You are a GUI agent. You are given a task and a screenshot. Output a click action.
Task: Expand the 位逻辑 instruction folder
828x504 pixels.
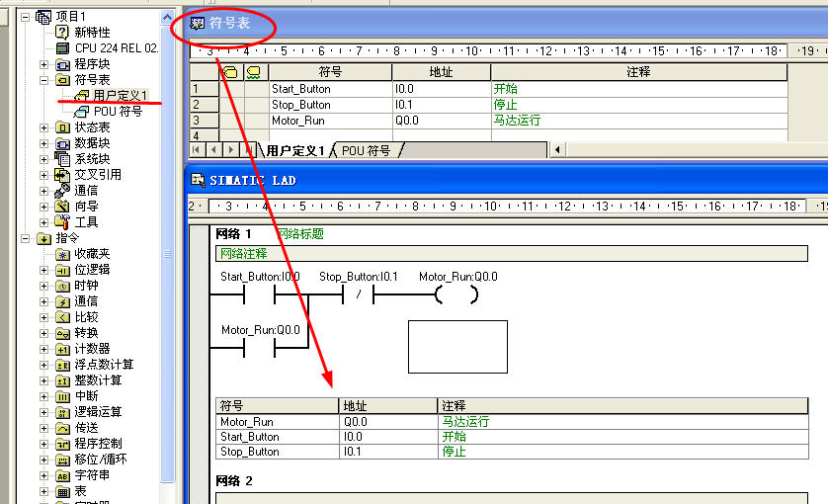click(x=43, y=269)
